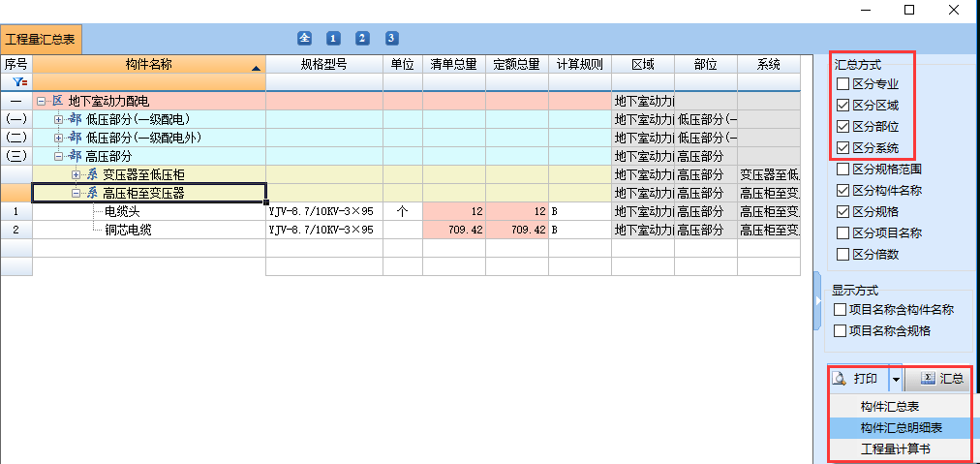Enable 项目名称含构件名称 display option
Image resolution: width=980 pixels, height=464 pixels.
pos(840,310)
